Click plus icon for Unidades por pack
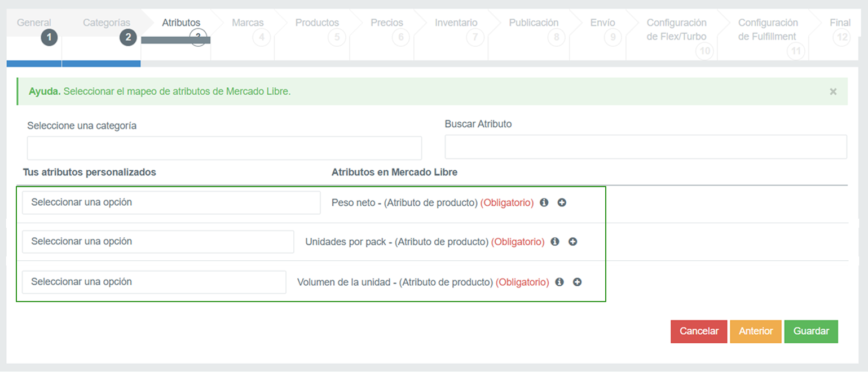The image size is (868, 372). coord(572,242)
